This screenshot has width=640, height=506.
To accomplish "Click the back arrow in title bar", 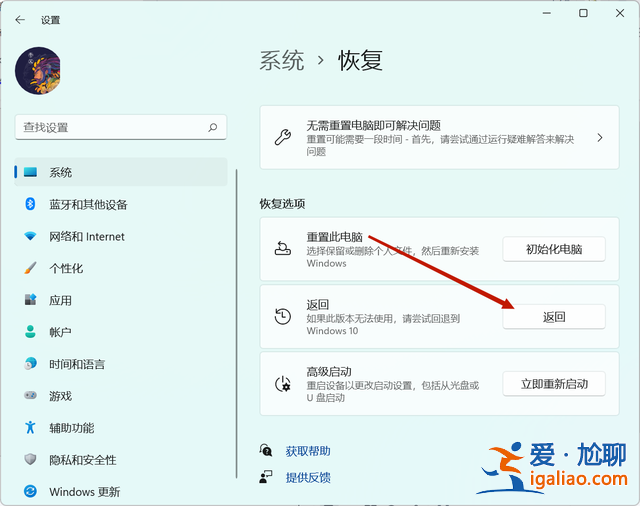I will (x=20, y=20).
